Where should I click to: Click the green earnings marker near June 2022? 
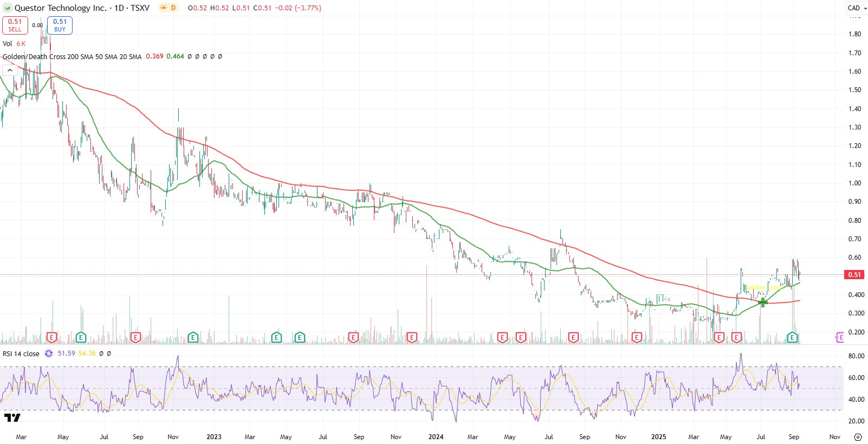click(81, 338)
